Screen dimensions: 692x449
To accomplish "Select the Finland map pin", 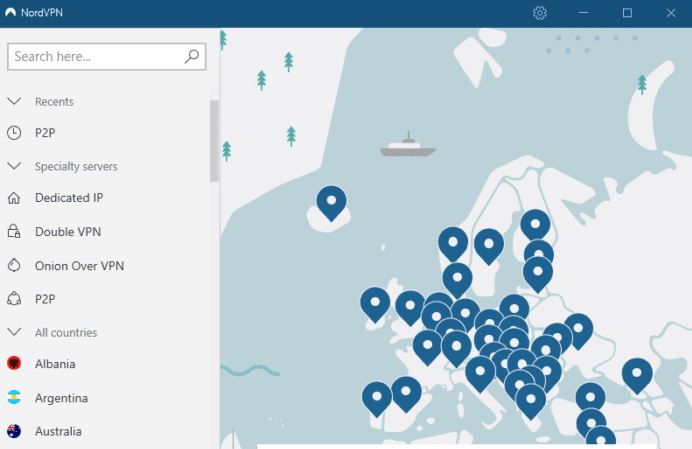I will click(x=535, y=226).
